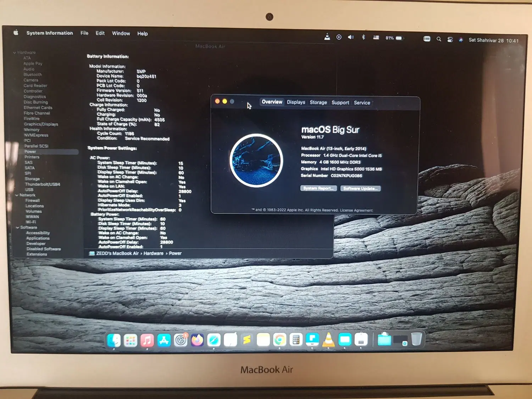Viewport: 532px width, 399px height.
Task: Select Memory in the Hardware list
Action: tap(32, 130)
